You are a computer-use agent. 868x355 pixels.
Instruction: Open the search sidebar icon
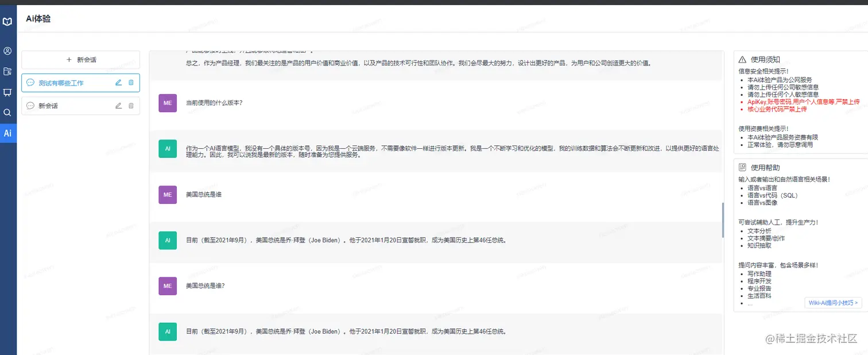(x=7, y=113)
